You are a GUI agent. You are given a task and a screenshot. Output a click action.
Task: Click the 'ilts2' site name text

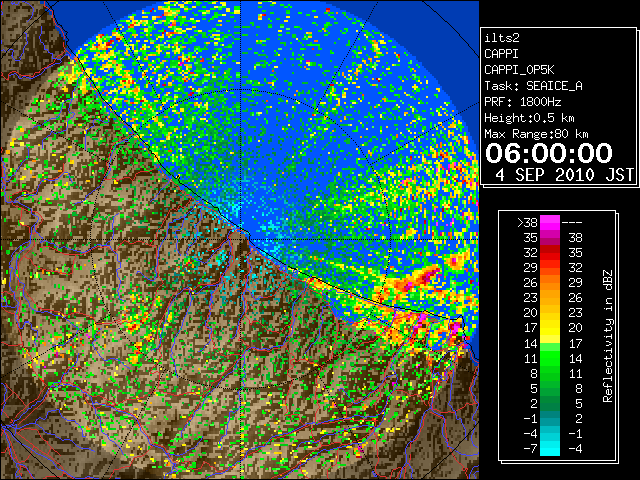click(x=502, y=38)
